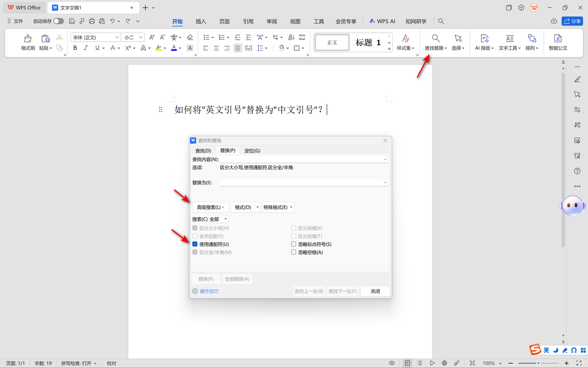This screenshot has height=368, width=588.
Task: Open Find and Replace (查找替换) tool
Action: [436, 43]
